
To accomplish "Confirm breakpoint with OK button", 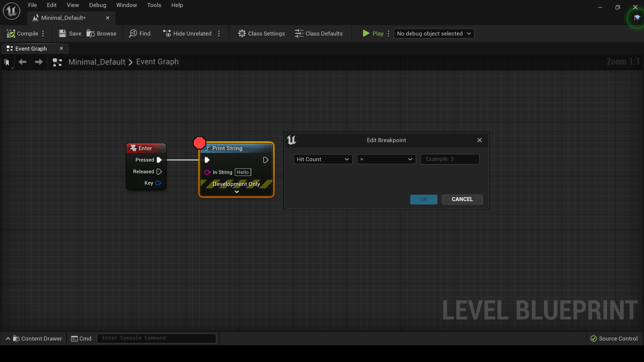I will tap(424, 199).
